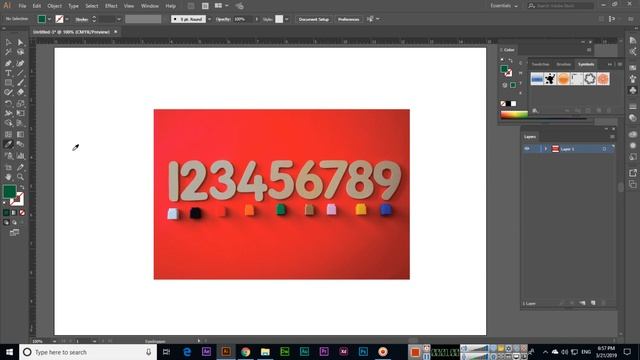
Task: Select the Eraser tool
Action: pyautogui.click(x=20, y=93)
